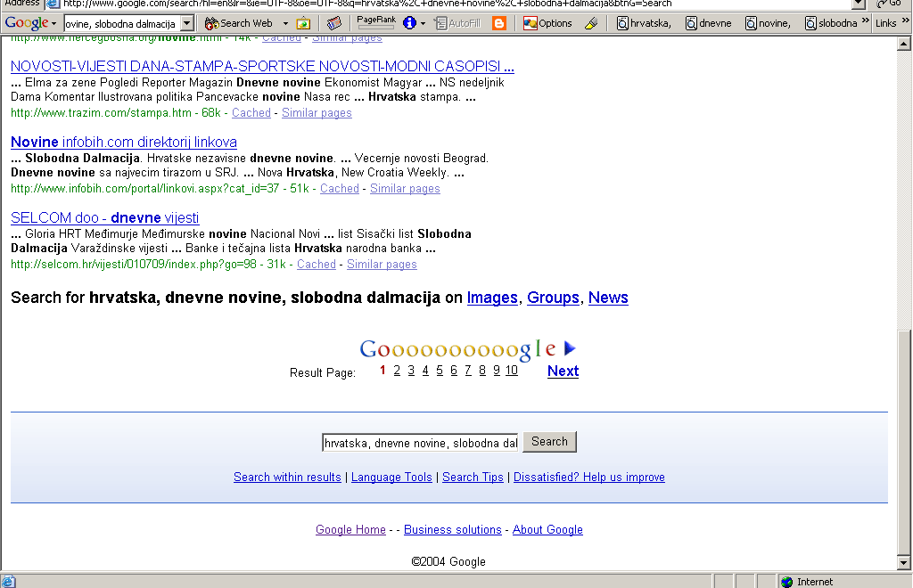Find the word novine via toolbar button
913x588 pixels.
point(768,23)
